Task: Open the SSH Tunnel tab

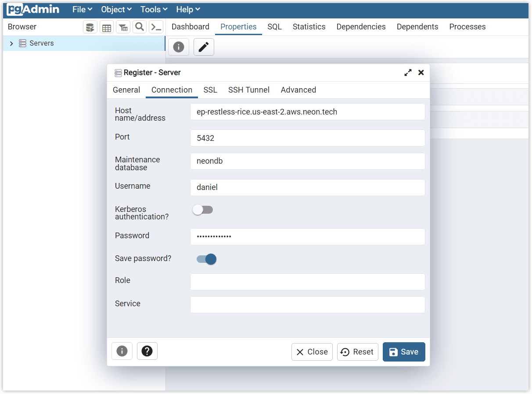Action: [249, 90]
